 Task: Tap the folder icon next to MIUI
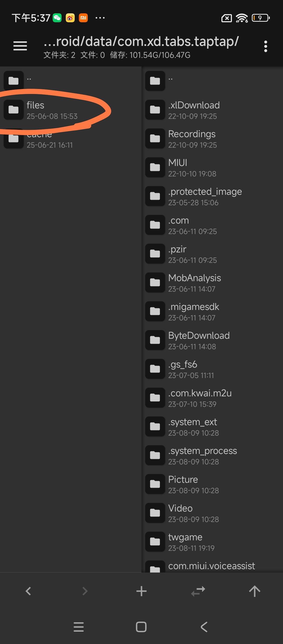[x=155, y=167]
